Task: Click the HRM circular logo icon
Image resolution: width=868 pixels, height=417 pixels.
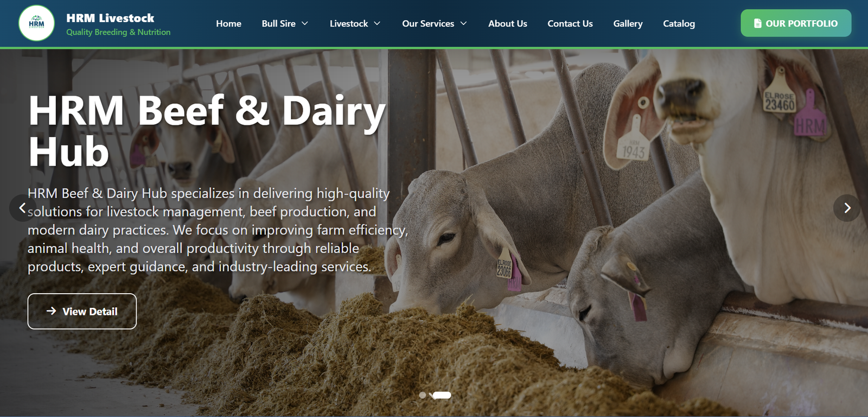Action: (x=36, y=23)
